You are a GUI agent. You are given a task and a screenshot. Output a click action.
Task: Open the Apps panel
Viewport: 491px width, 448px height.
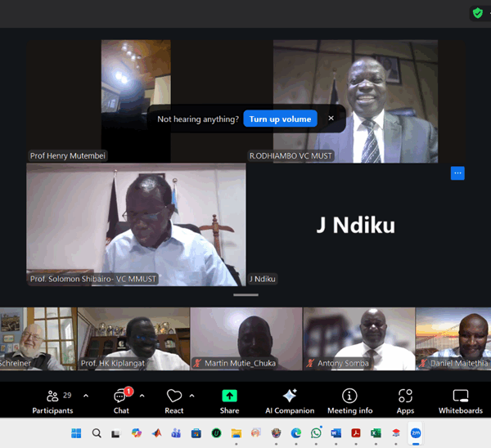click(405, 401)
